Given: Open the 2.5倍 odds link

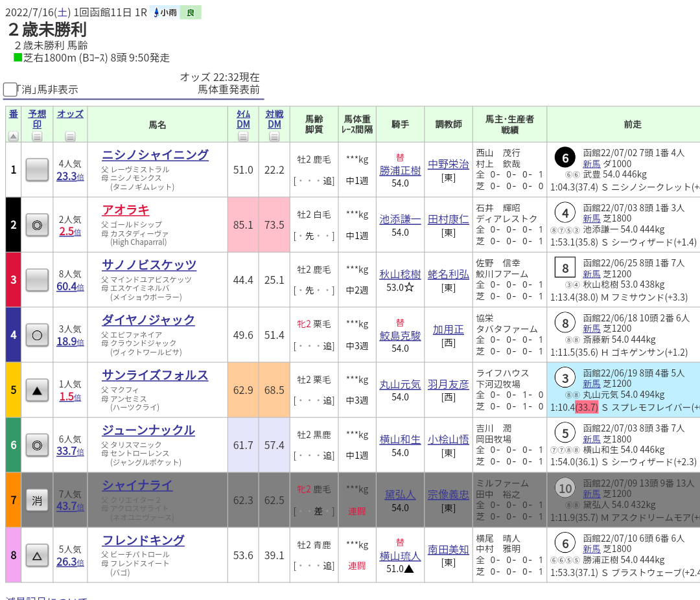Looking at the screenshot, I should coord(70,231).
